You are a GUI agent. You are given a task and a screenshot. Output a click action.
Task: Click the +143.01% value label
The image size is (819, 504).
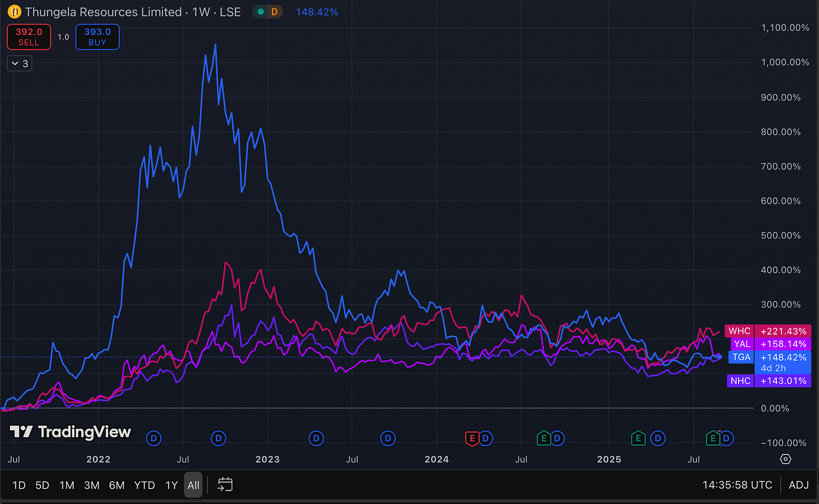point(783,381)
